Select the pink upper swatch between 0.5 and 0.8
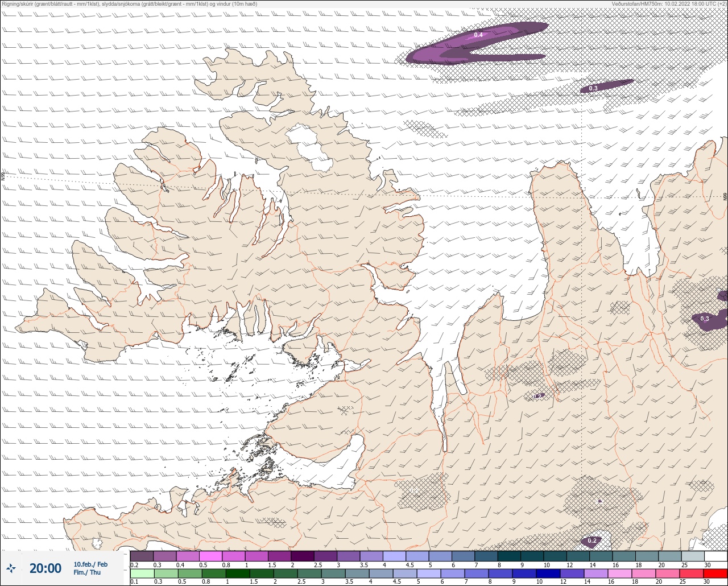This screenshot has width=728, height=586. 210,556
